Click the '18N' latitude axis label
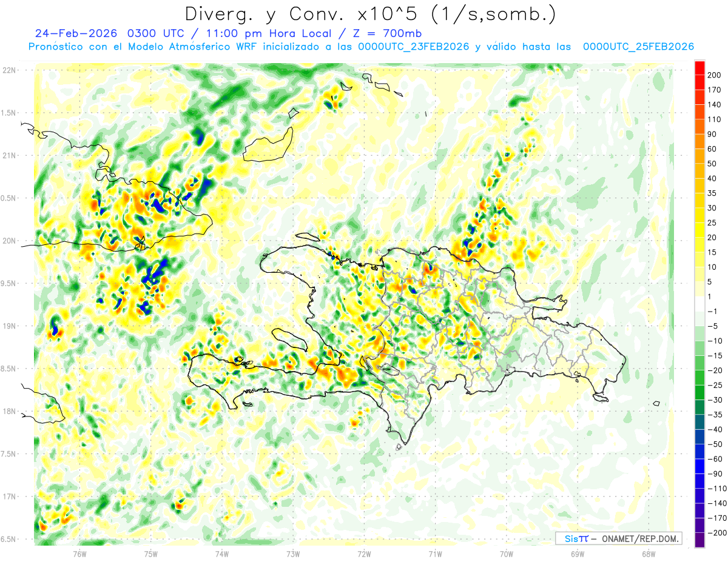This screenshot has width=728, height=562. tap(9, 412)
